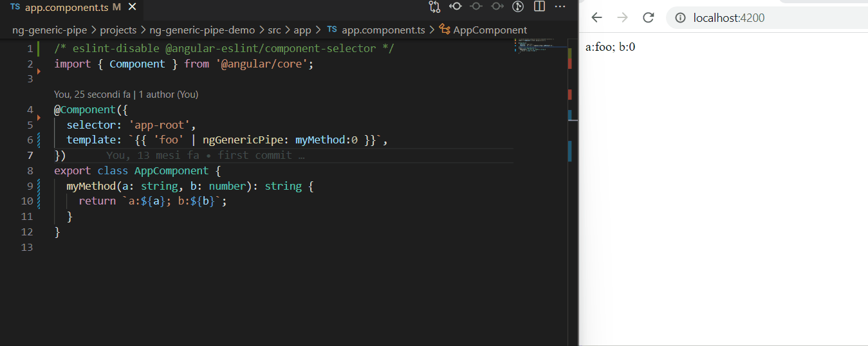Open projects breadcrumb segment

(x=118, y=30)
